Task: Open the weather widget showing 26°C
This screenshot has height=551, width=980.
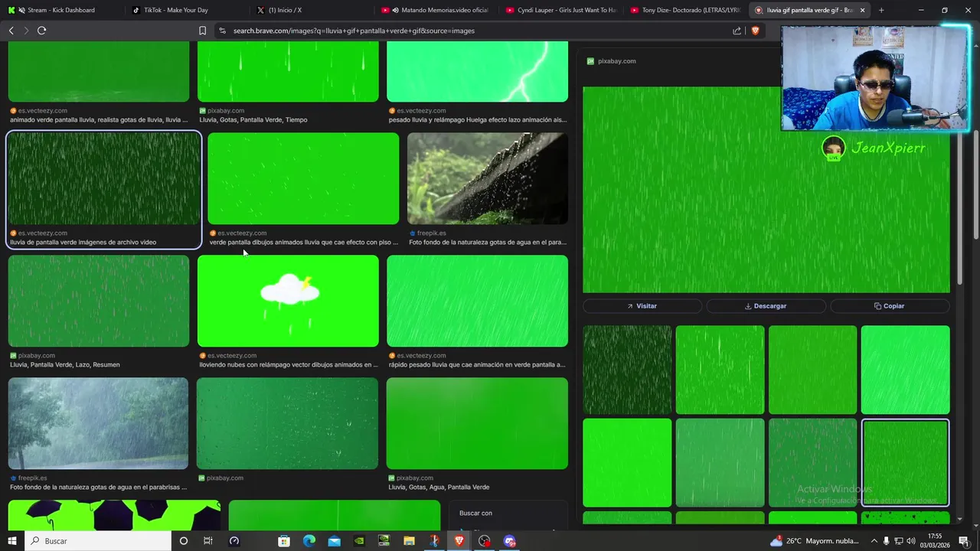Action: pos(815,541)
